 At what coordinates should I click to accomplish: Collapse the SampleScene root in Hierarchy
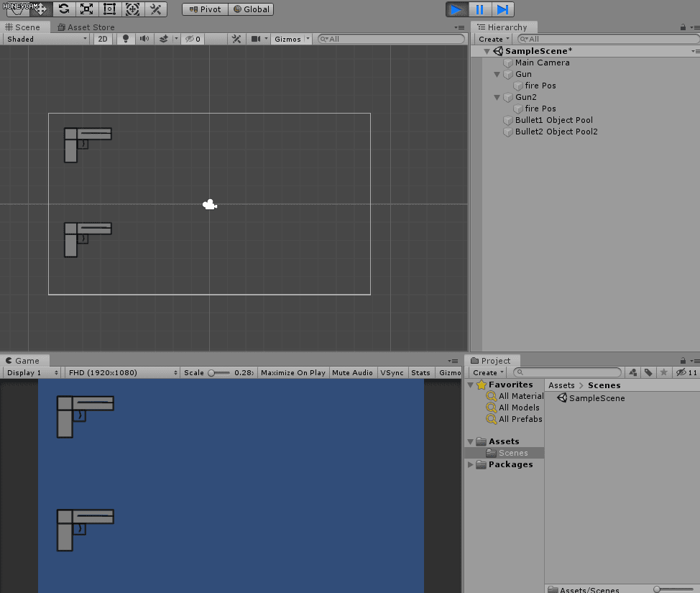click(x=487, y=51)
